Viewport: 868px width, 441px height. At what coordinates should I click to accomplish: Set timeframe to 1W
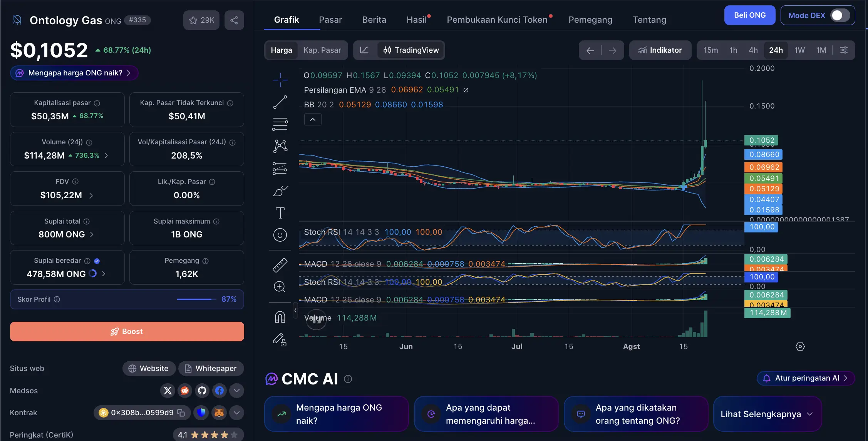click(x=799, y=50)
